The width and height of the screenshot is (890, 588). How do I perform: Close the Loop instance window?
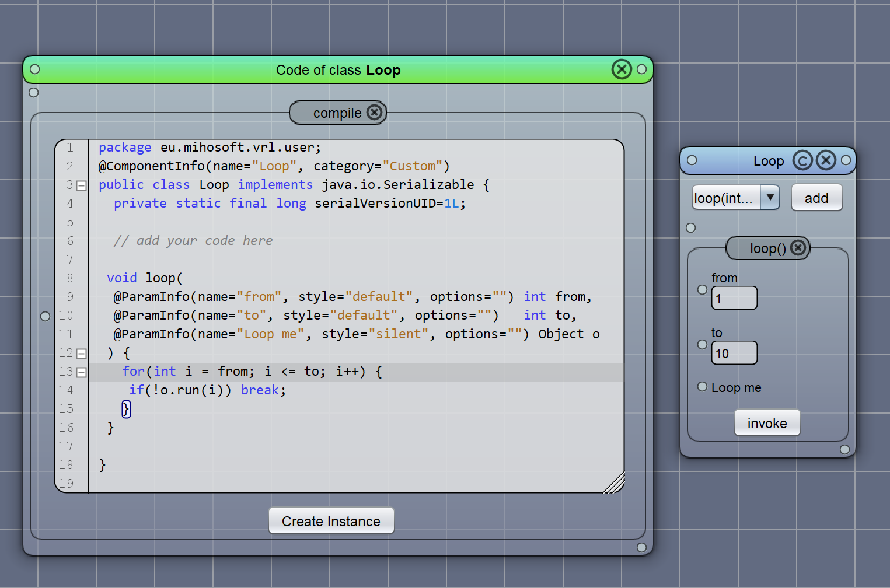[826, 160]
